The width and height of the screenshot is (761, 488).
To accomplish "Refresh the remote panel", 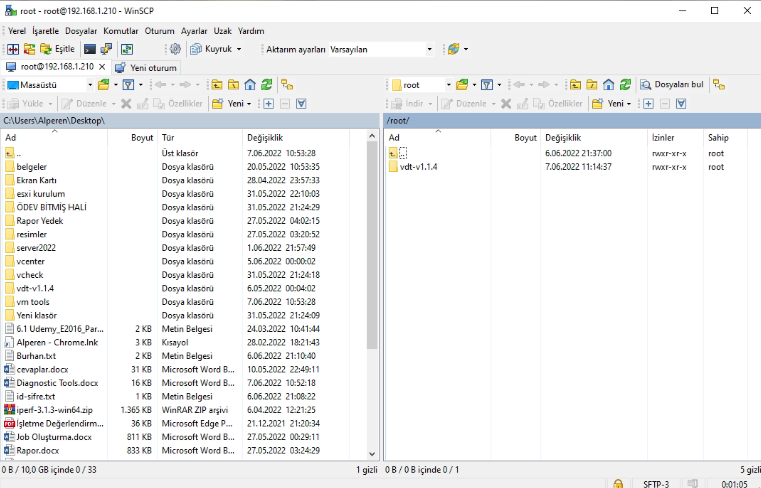I will pos(625,85).
